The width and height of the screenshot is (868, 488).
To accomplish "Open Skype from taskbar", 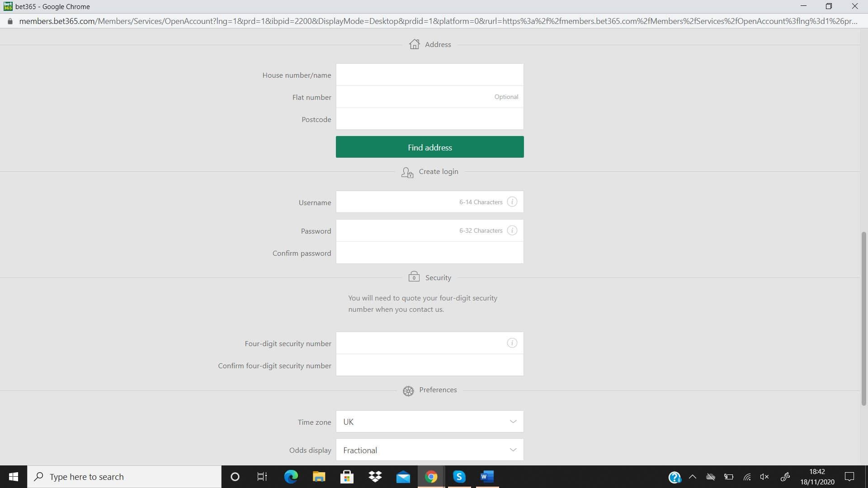I will [x=459, y=477].
